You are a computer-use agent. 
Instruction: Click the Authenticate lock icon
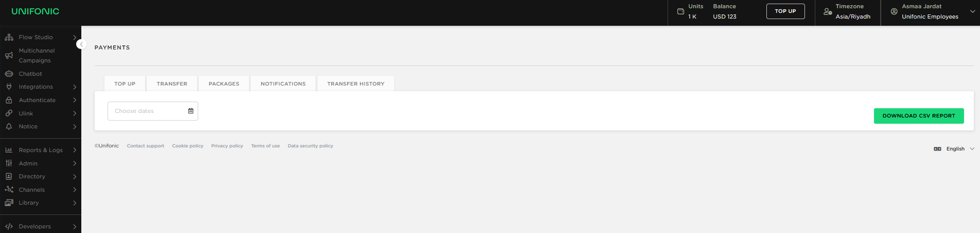9,100
